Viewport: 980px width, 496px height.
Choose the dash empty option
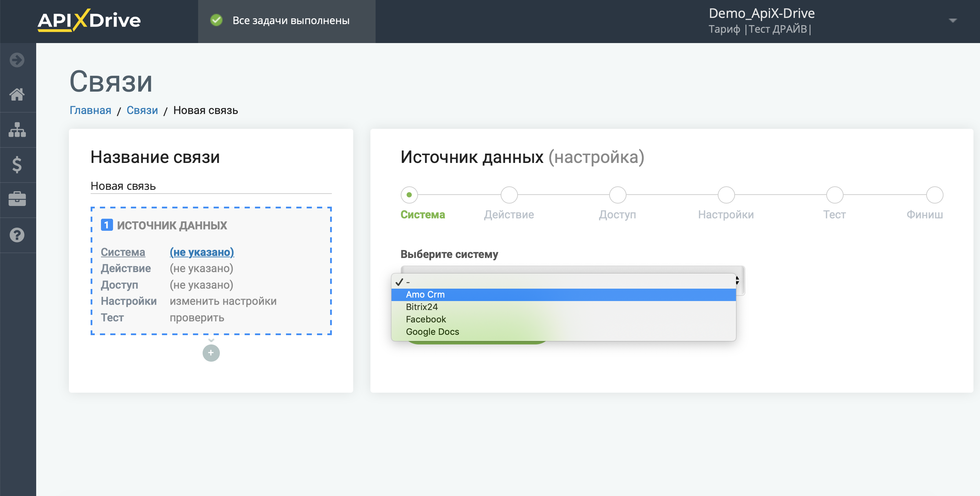coord(563,282)
